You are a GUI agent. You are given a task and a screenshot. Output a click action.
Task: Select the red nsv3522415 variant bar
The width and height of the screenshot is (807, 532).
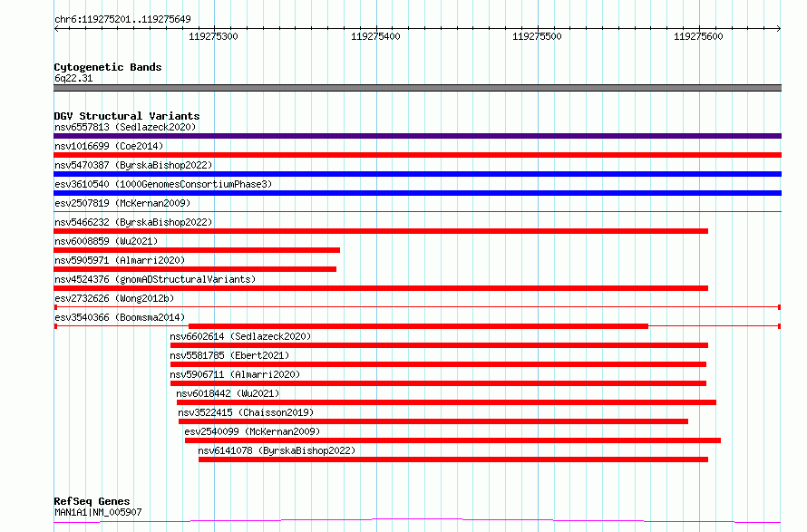(x=433, y=421)
